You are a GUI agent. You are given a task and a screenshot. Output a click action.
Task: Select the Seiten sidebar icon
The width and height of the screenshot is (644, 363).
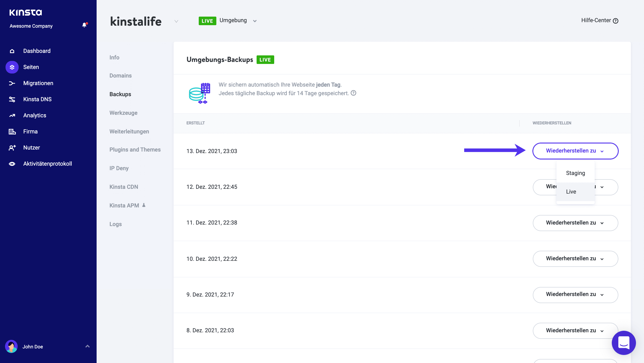tap(12, 67)
